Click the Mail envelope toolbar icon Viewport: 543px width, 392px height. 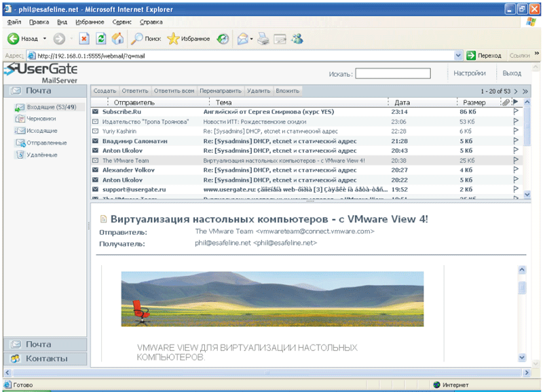pos(242,39)
